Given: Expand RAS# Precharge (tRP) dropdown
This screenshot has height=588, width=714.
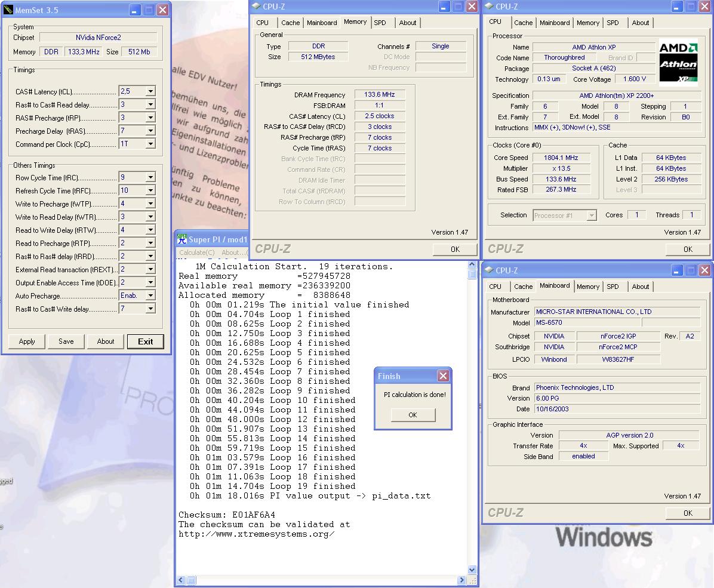Looking at the screenshot, I should click(x=150, y=118).
